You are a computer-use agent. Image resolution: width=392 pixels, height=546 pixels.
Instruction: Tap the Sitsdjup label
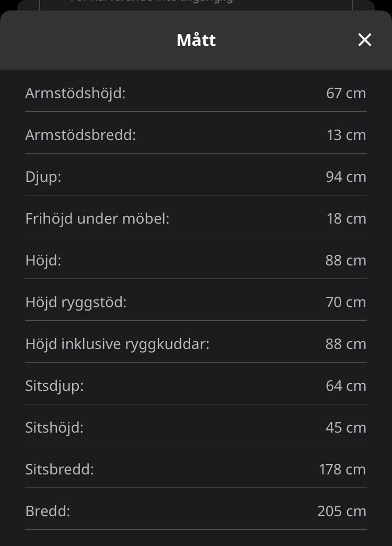tap(54, 386)
